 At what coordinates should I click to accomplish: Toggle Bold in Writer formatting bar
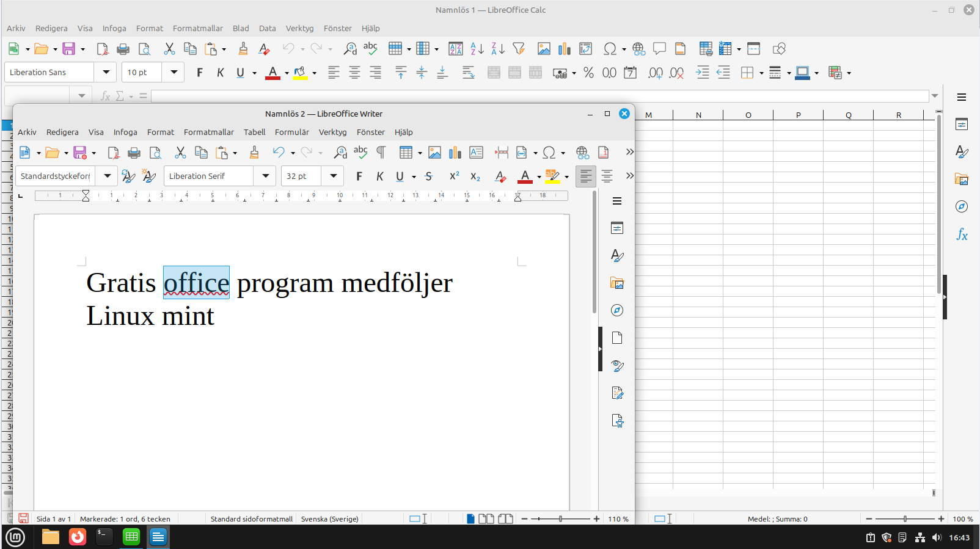point(359,176)
